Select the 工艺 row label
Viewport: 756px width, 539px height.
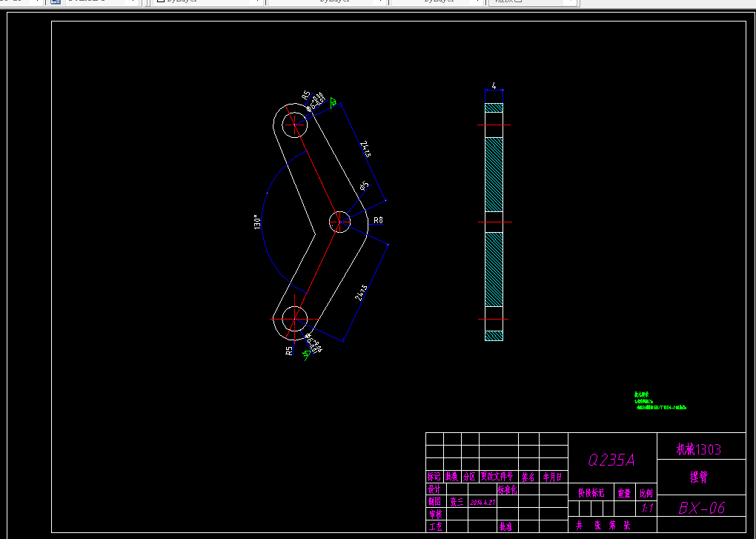[435, 526]
